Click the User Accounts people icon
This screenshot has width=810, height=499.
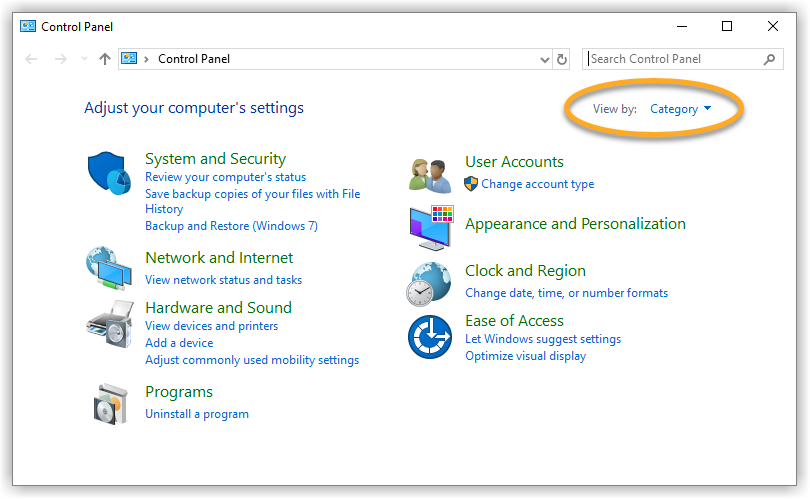[x=430, y=174]
